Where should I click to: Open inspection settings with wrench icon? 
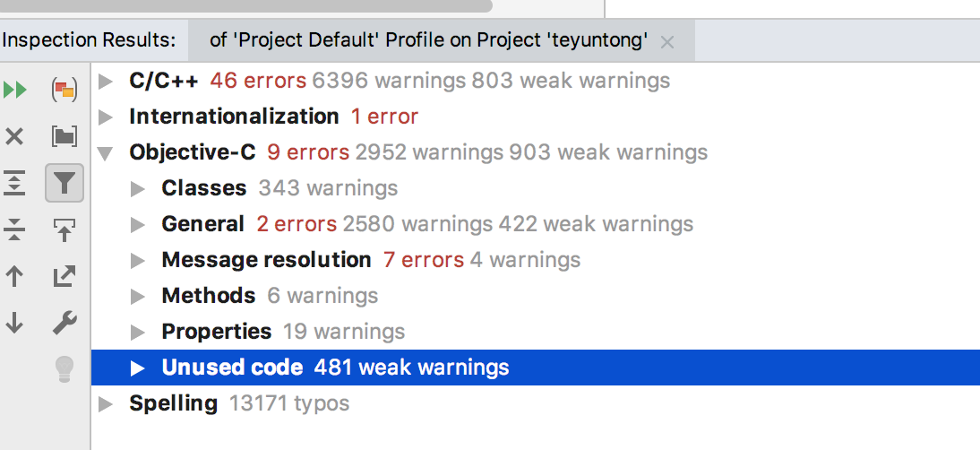point(64,323)
